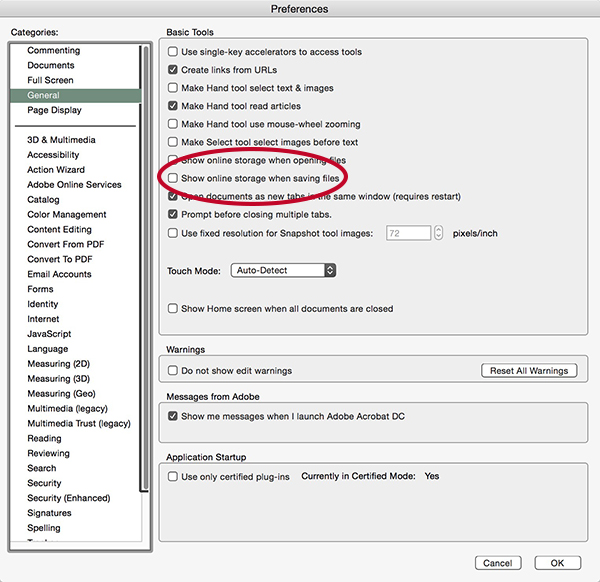
Task: Open Color Management preferences
Action: [x=67, y=215]
